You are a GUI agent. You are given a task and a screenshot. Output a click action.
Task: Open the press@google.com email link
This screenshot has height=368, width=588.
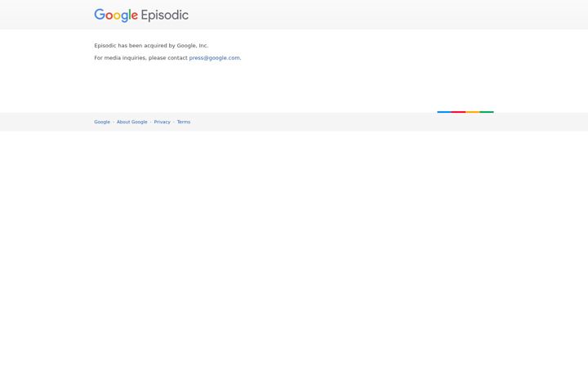(x=214, y=58)
